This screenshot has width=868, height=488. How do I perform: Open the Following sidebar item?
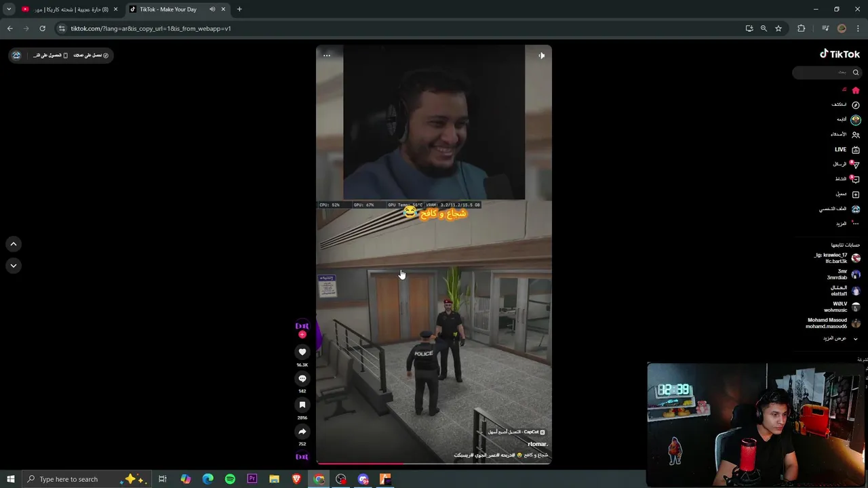click(849, 119)
